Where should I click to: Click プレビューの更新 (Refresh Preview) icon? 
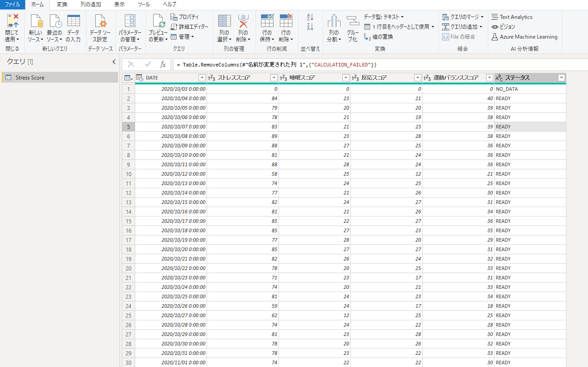pos(158,21)
